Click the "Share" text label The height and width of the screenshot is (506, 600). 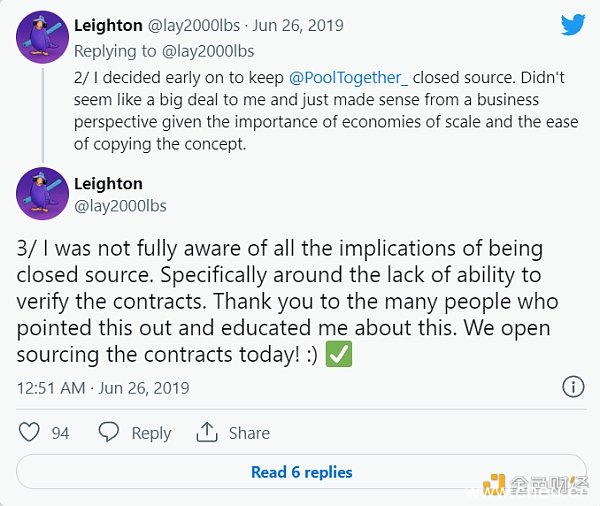249,433
